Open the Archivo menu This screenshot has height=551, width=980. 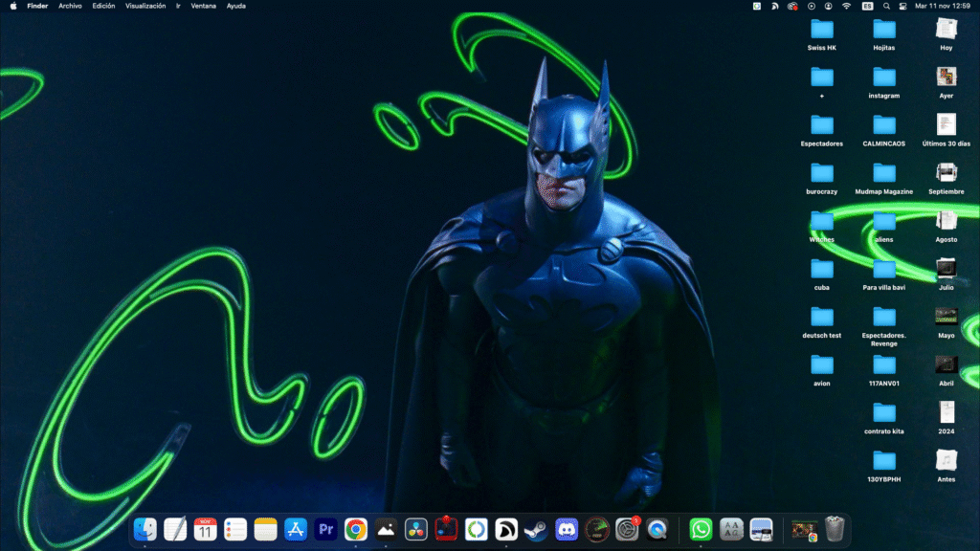[x=70, y=6]
